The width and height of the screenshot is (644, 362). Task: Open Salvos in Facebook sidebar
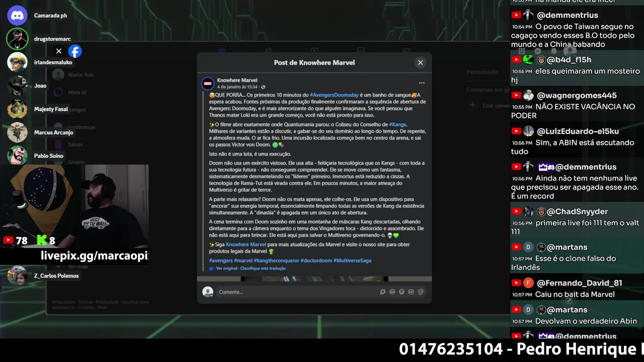click(75, 144)
